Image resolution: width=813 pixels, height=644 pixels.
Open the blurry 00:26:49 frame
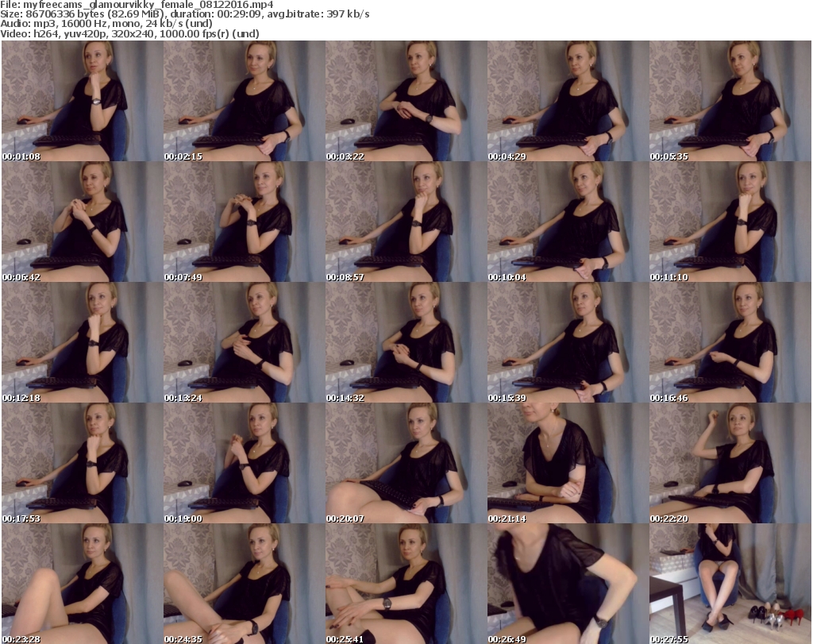[x=568, y=584]
